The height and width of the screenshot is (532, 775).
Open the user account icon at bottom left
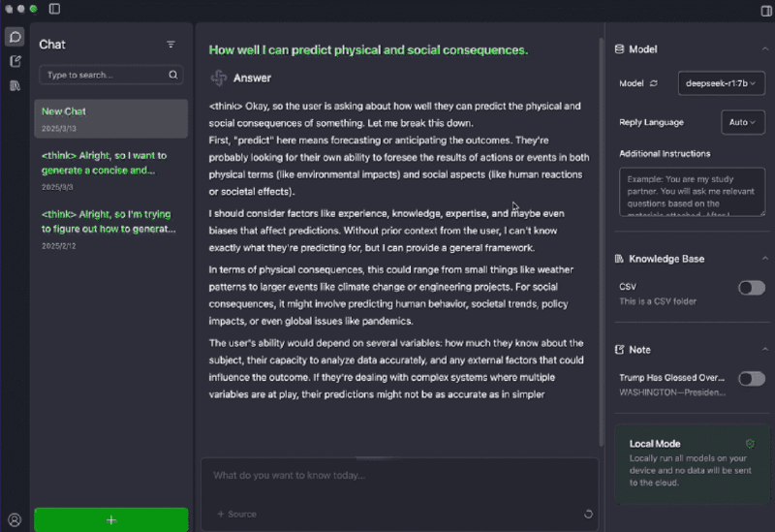click(15, 519)
